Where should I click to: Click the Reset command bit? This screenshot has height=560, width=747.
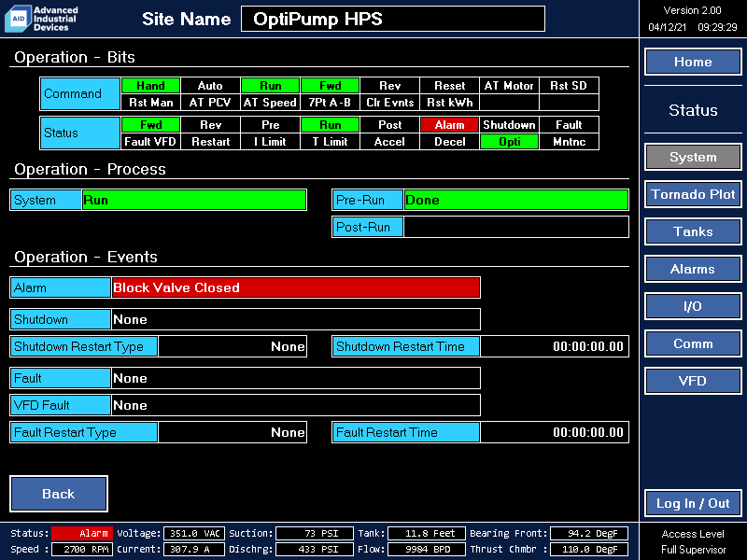click(449, 86)
